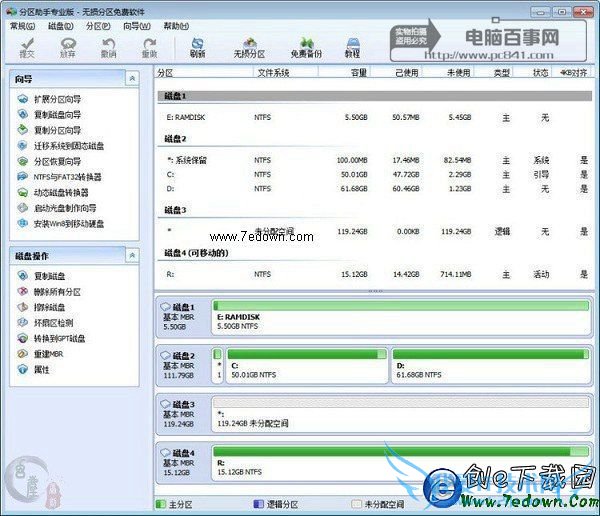
Task: Select the E: RAMDISK partition row
Action: [375, 118]
